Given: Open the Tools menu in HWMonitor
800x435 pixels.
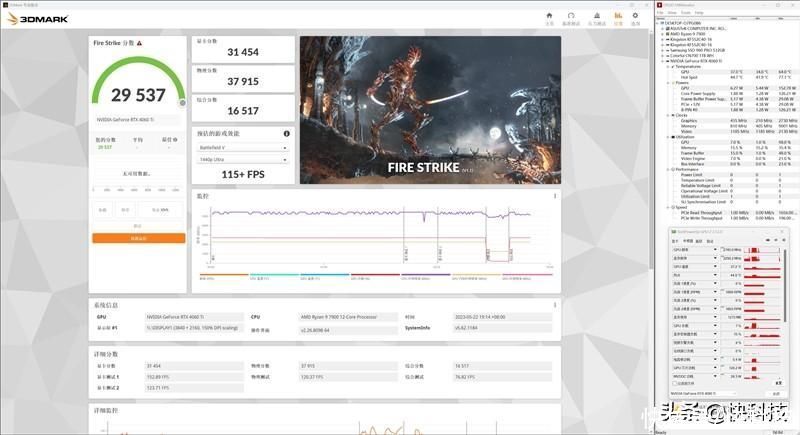Looking at the screenshot, I should tap(686, 13).
